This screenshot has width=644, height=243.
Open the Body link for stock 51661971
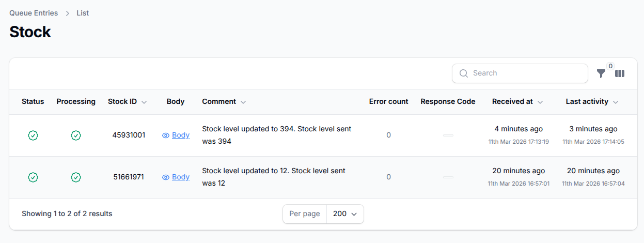(x=181, y=177)
